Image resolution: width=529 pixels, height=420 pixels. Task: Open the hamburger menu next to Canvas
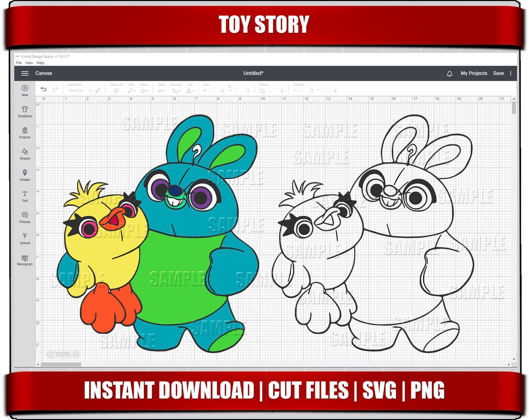coord(24,73)
